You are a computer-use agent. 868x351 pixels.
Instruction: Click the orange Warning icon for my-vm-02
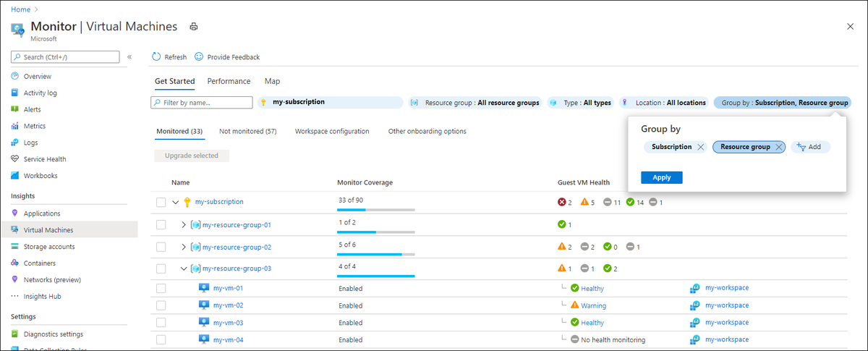coord(575,305)
